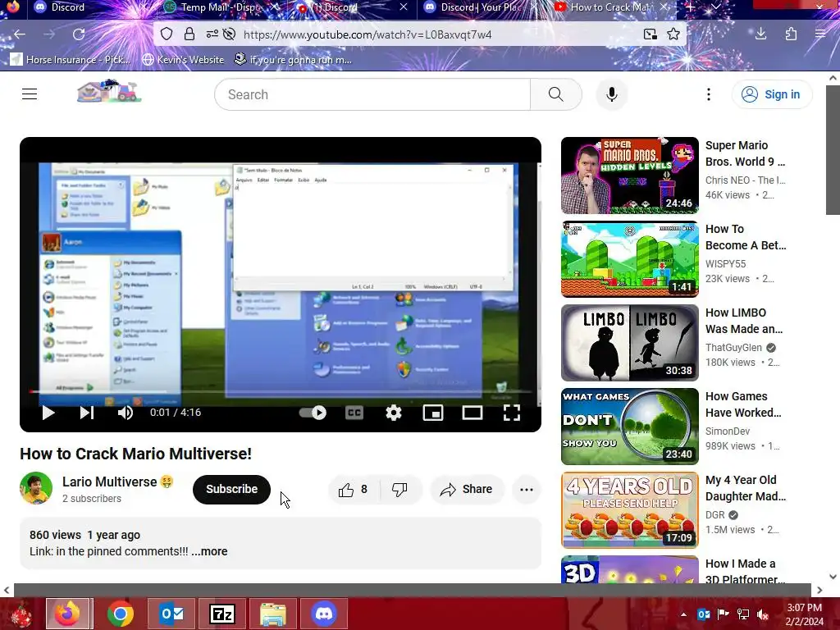Click the search magnifier button
The width and height of the screenshot is (840, 630).
point(555,94)
